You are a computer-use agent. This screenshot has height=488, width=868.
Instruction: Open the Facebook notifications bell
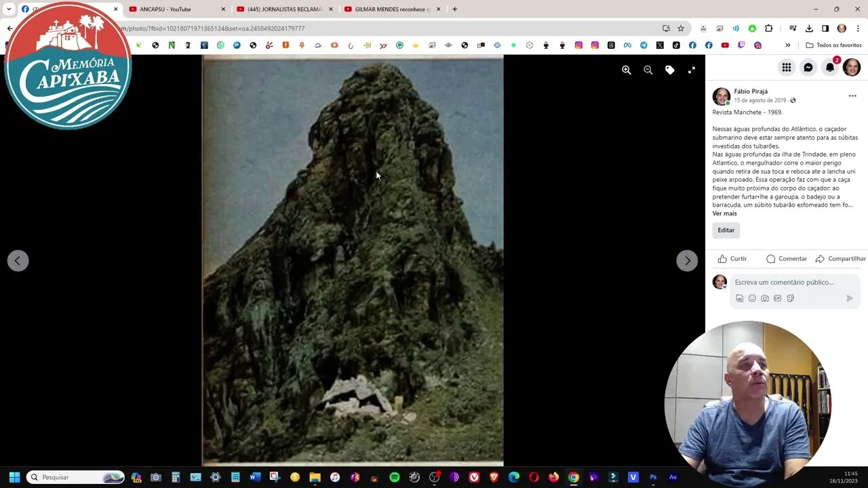coord(830,67)
